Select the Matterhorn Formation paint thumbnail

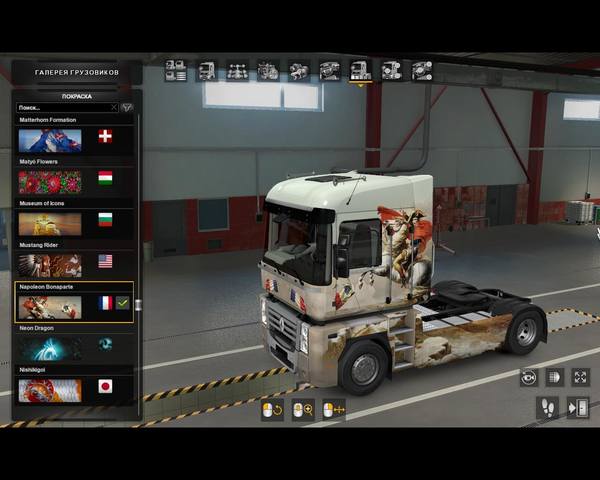click(50, 139)
